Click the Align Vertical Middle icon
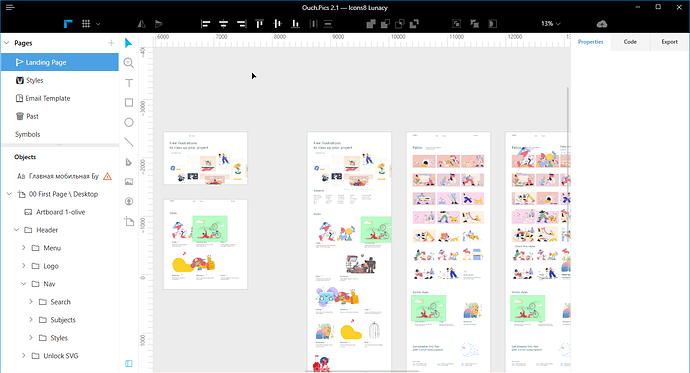This screenshot has height=373, width=690. (277, 24)
